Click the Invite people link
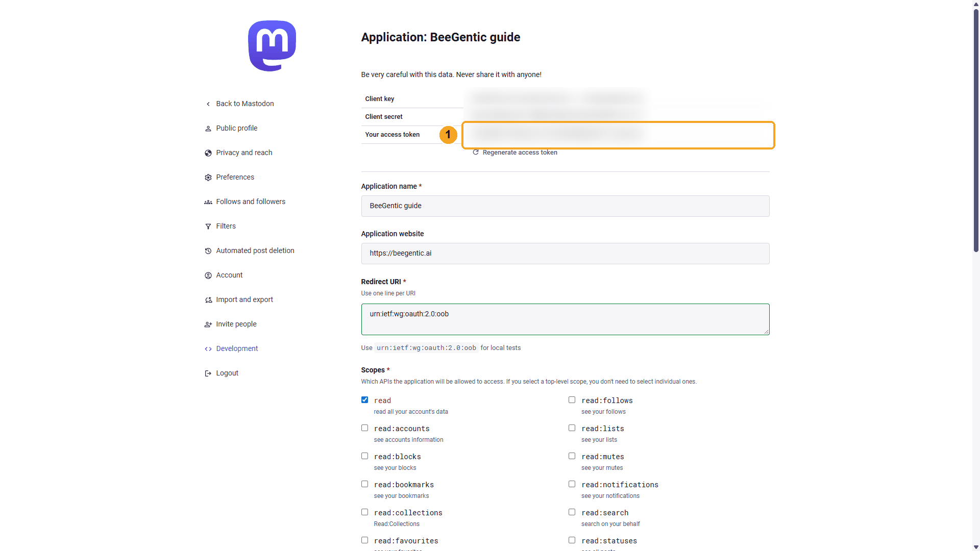 [236, 324]
